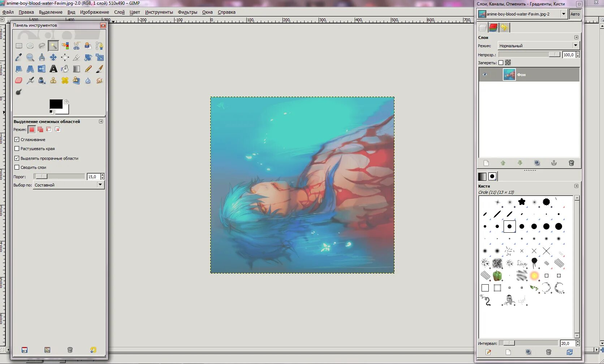Select the Airbrush tool
Image resolution: width=604 pixels, height=364 pixels.
pos(30,80)
